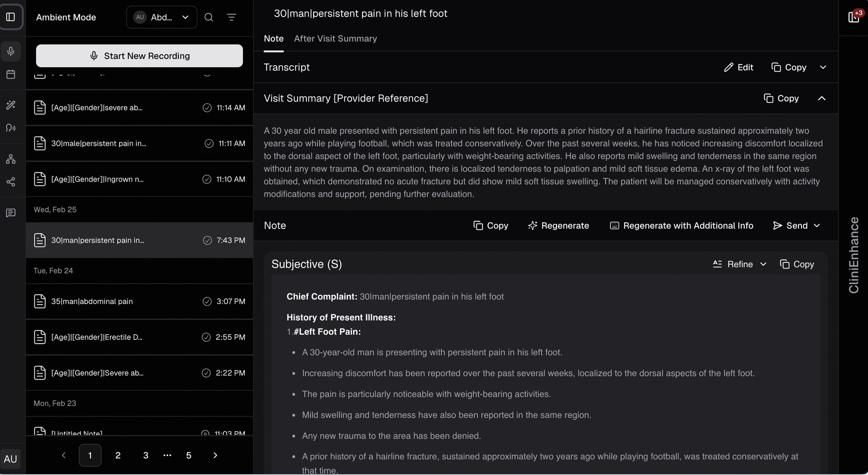Viewport: 868px width, 475px height.
Task: Click the document icon of 35|man|abdominal pain
Action: (40, 302)
